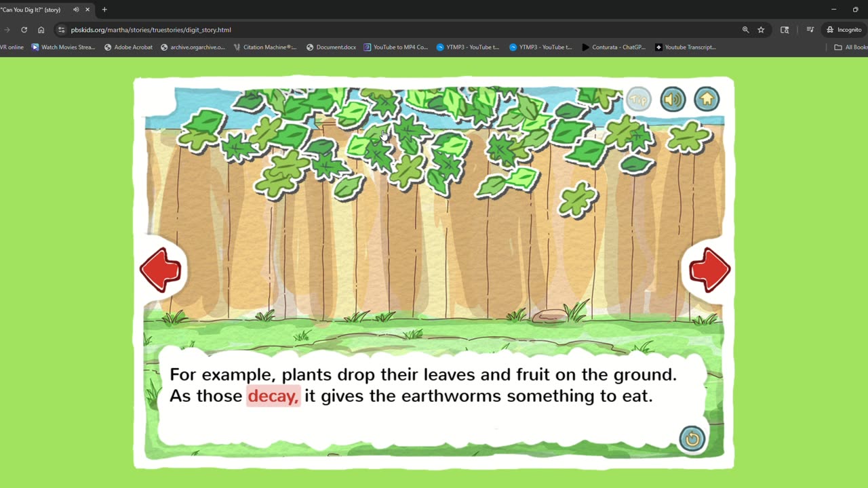Click the Incognito indicator button
868x488 pixels.
coord(844,30)
